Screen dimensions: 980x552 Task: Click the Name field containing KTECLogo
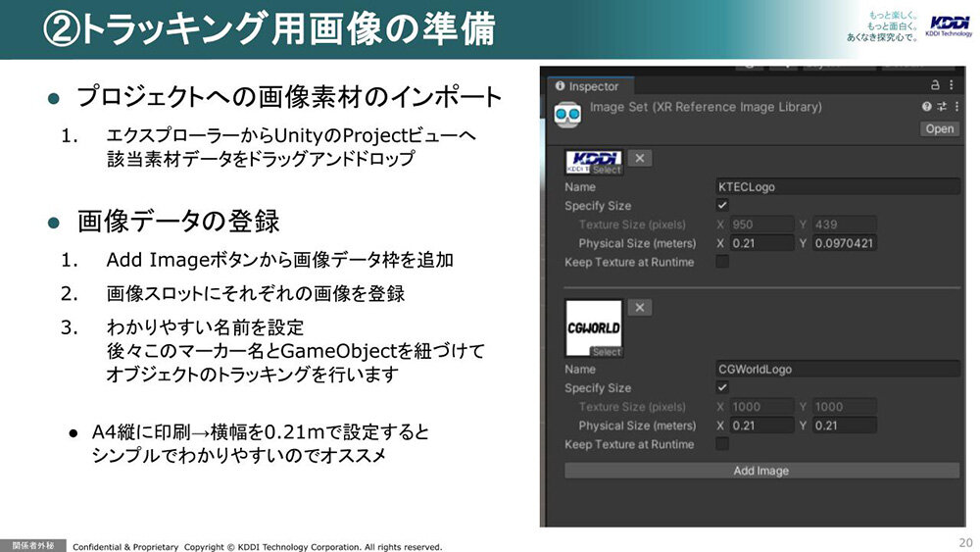pyautogui.click(x=837, y=186)
